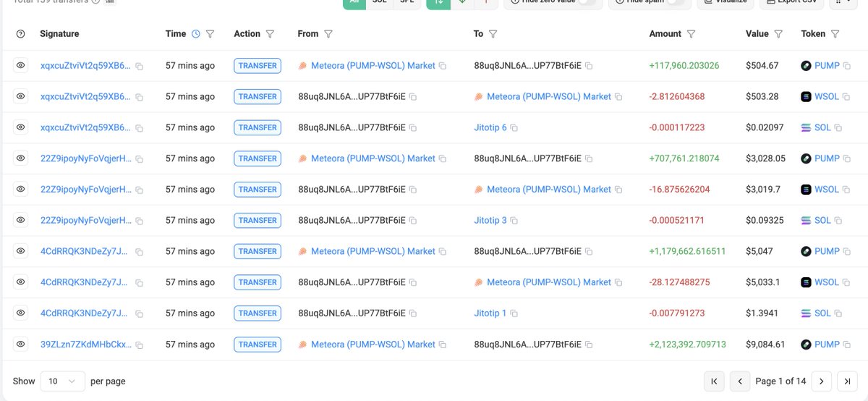Open signature 4CdRRQK3NDeZy7J in -28.127488275 row
Image resolution: width=868 pixels, height=401 pixels.
coord(85,282)
